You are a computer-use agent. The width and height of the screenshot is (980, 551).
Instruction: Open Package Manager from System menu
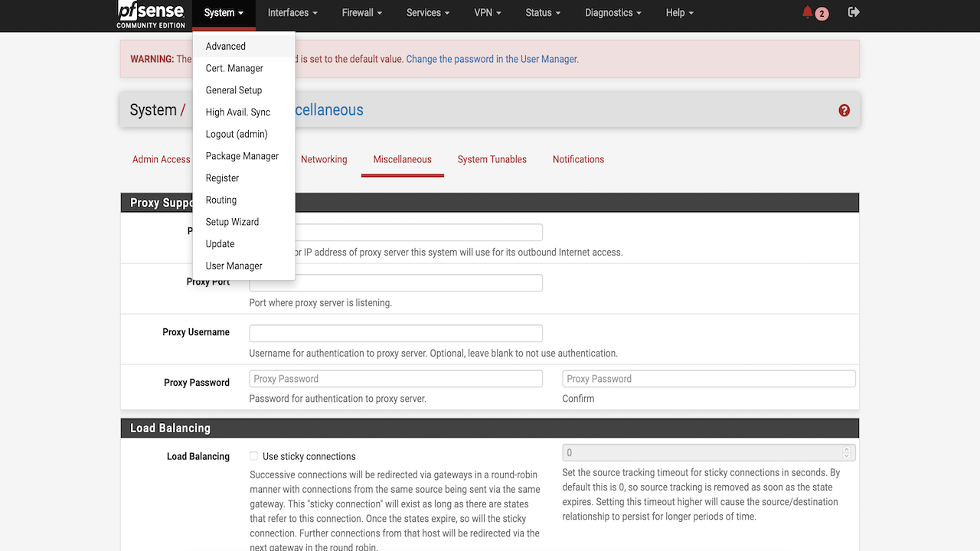point(243,156)
